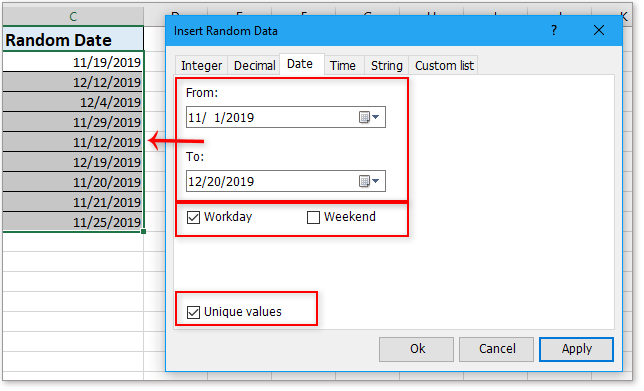Select cell containing 12/19/2019
This screenshot has width=644, height=391.
point(73,162)
